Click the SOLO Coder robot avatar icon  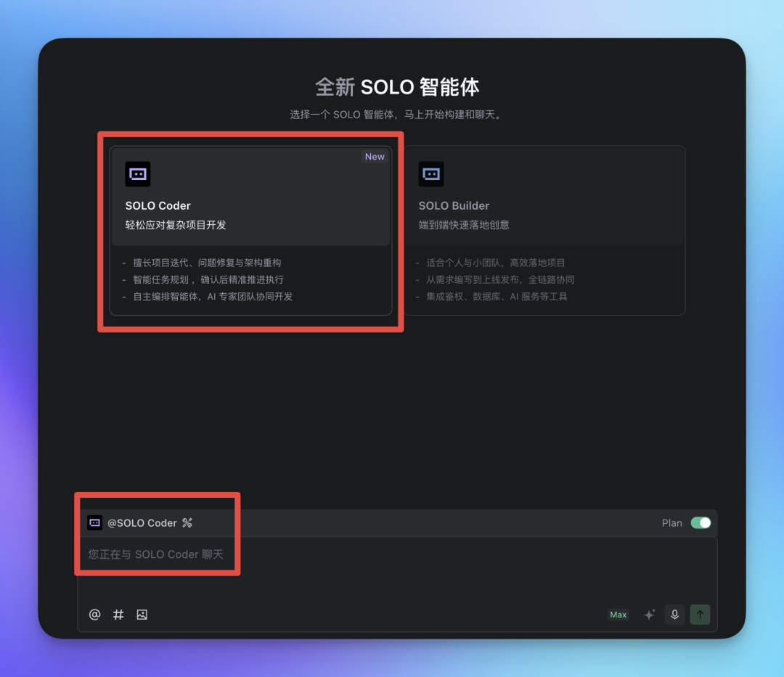[x=137, y=174]
